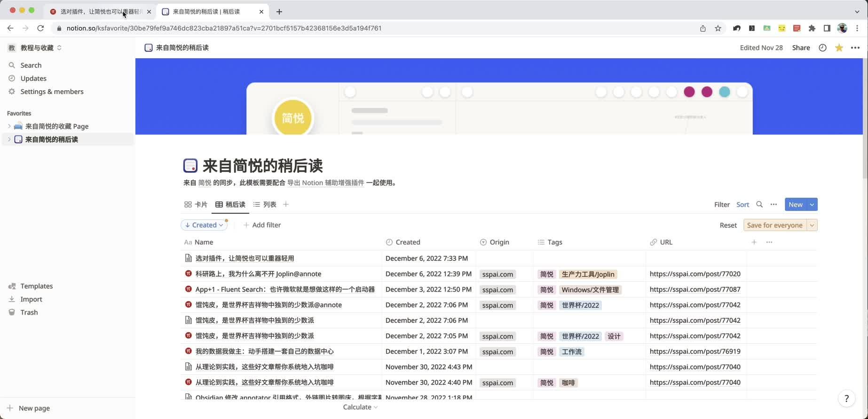Open Templates in the sidebar
868x419 pixels.
click(x=36, y=286)
